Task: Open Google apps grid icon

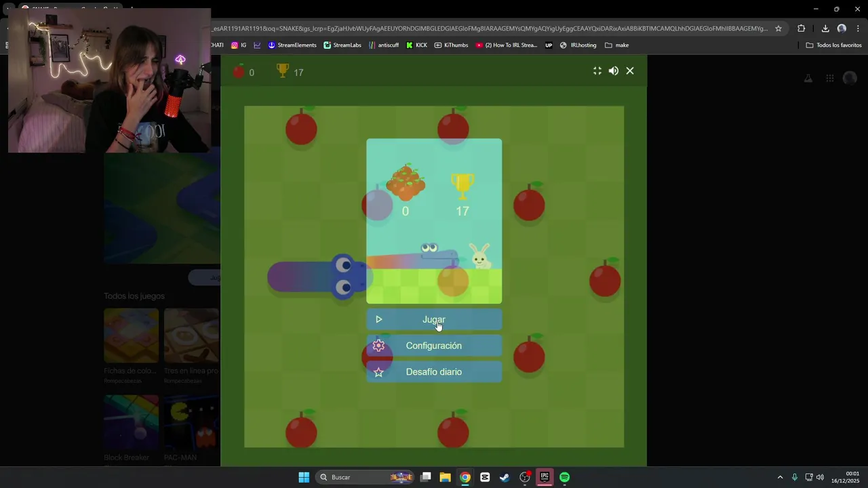Action: click(829, 78)
